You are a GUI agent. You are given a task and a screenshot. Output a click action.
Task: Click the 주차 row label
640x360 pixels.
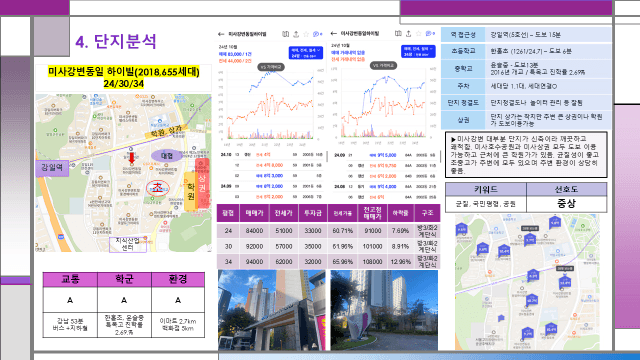(x=463, y=86)
